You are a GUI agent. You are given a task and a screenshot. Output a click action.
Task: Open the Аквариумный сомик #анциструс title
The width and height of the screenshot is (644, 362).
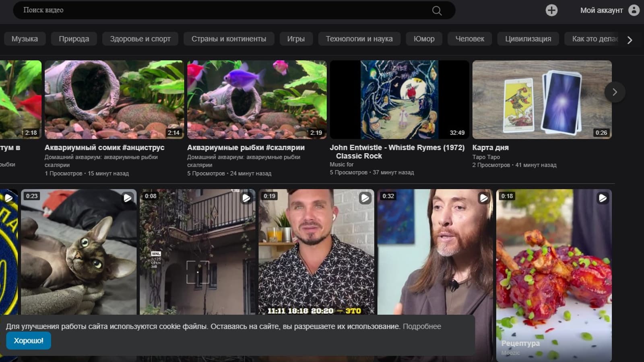click(x=105, y=148)
